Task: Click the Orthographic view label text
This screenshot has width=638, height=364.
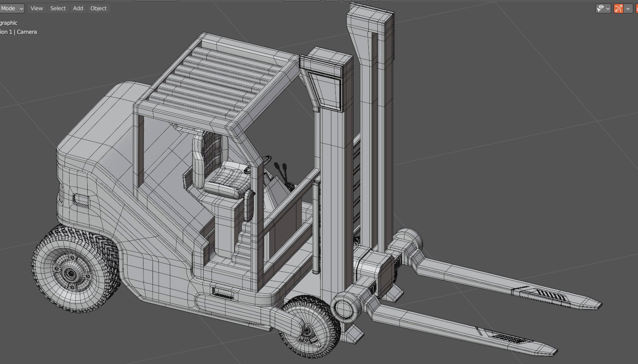Action: 9,23
